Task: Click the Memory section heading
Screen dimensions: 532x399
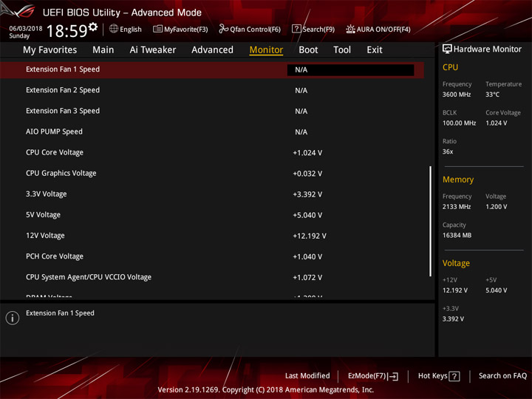Action: pos(458,180)
